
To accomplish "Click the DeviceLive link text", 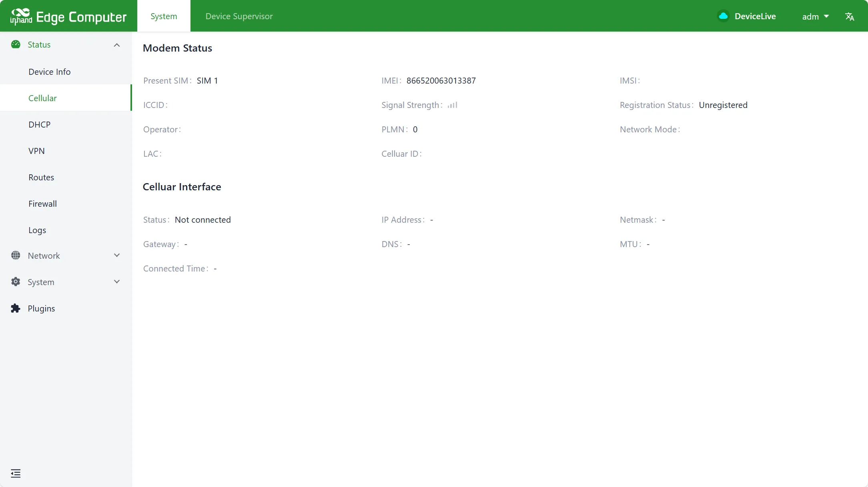I will (755, 16).
